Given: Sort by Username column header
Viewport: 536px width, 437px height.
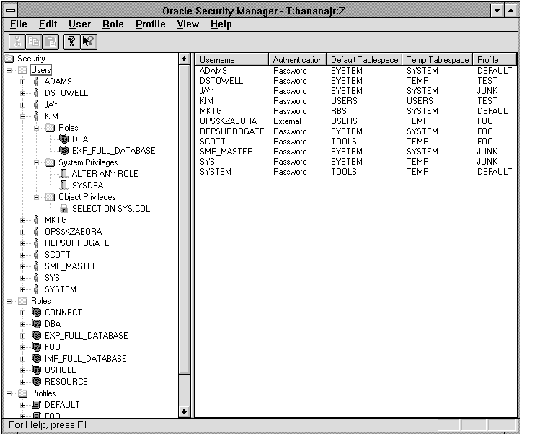Looking at the screenshot, I should [232, 59].
